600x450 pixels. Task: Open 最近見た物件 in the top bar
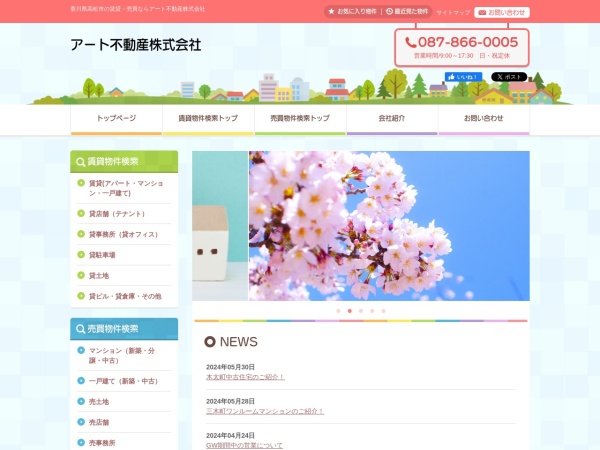407,11
